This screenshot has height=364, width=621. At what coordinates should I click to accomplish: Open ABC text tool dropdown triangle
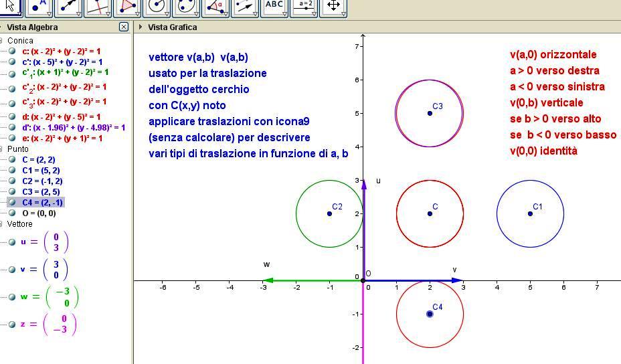pyautogui.click(x=285, y=14)
